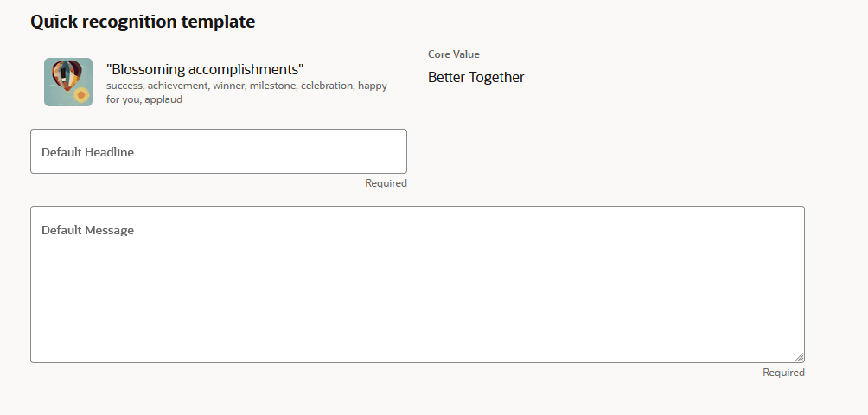
Task: Click the "applaud" keyword tag
Action: coord(163,99)
